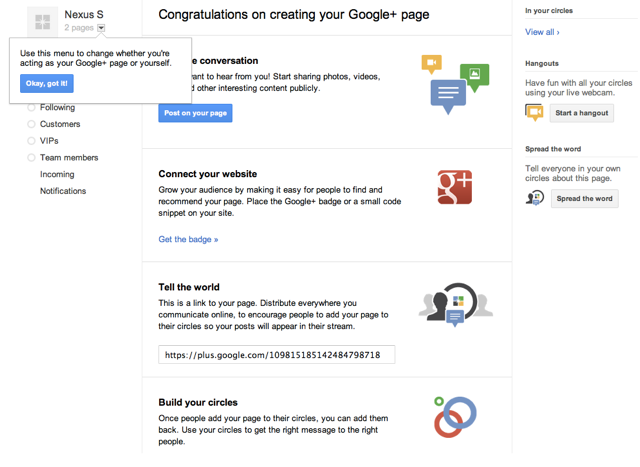Open the Notifications item in sidebar

click(x=63, y=191)
